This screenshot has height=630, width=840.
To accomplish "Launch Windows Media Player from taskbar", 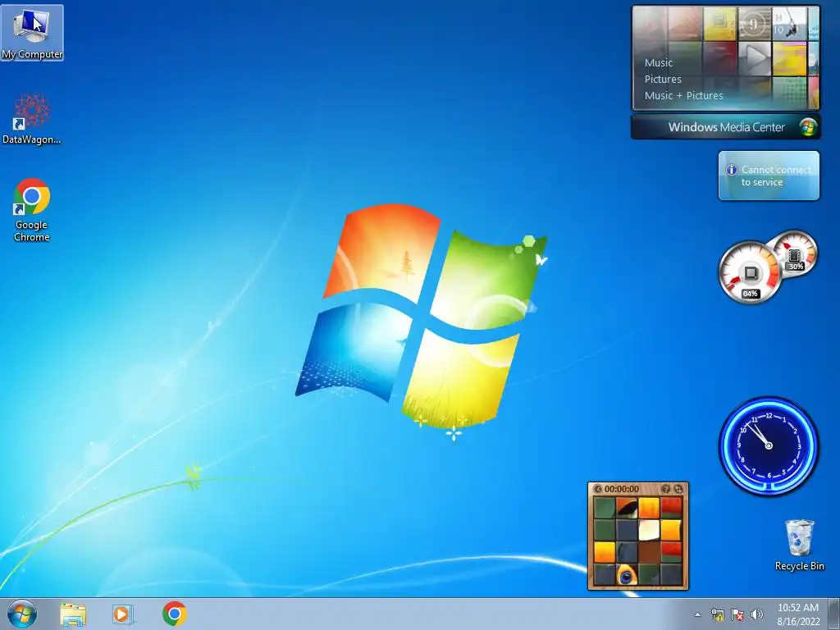I will [123, 614].
